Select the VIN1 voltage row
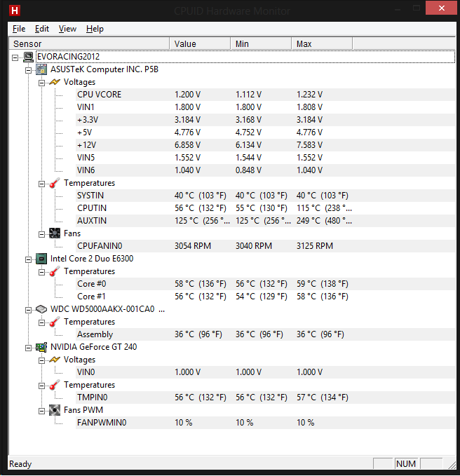Image resolution: width=460 pixels, height=476 pixels. 265,107
